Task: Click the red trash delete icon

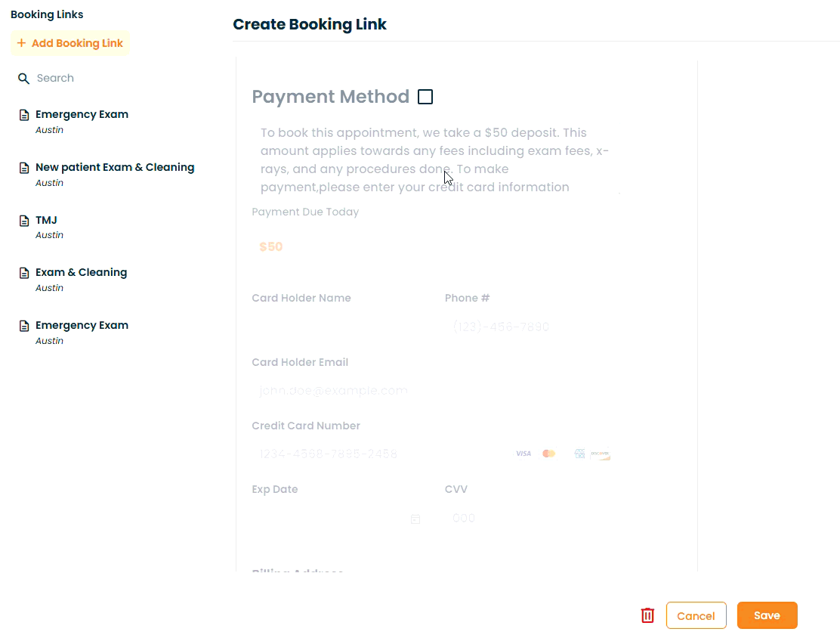Action: coord(647,615)
